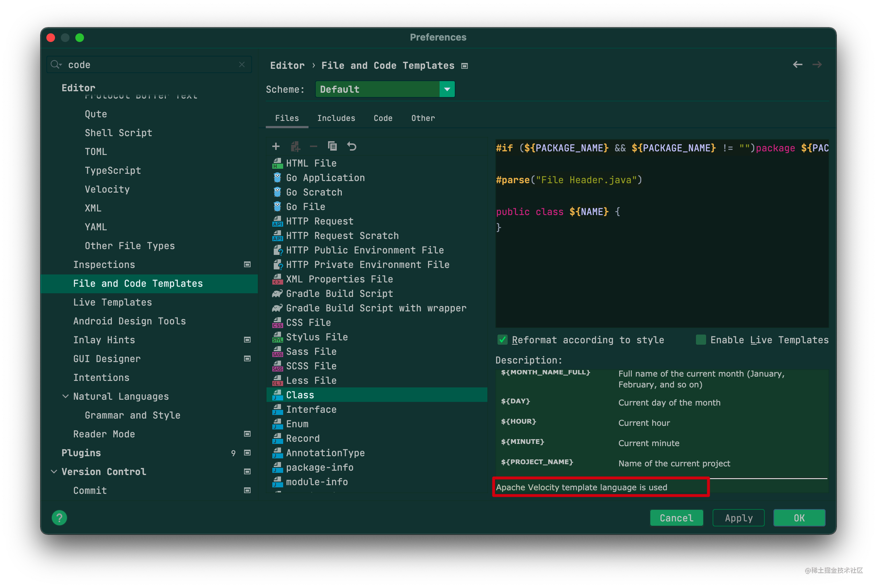Select the Enum template
The width and height of the screenshot is (877, 588).
(377, 424)
